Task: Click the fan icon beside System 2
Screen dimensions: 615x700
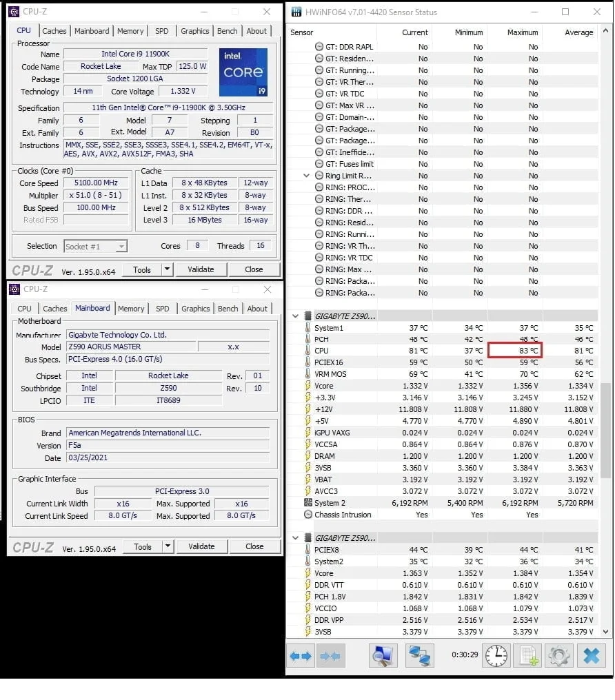Action: 308,503
